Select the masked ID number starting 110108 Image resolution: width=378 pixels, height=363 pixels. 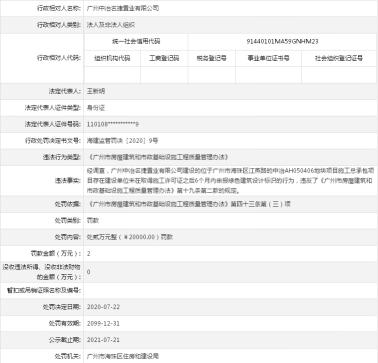pyautogui.click(x=113, y=124)
